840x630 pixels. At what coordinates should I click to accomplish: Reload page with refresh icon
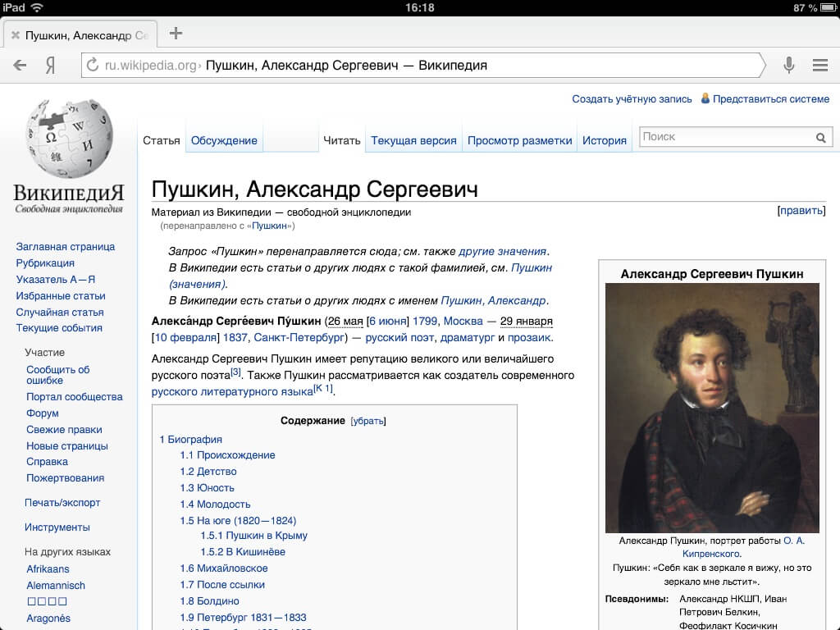93,65
